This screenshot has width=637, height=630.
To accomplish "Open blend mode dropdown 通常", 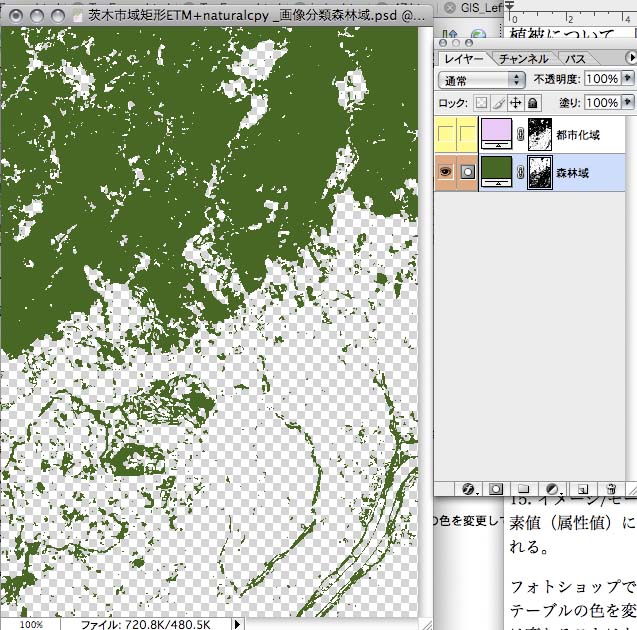I will 481,80.
